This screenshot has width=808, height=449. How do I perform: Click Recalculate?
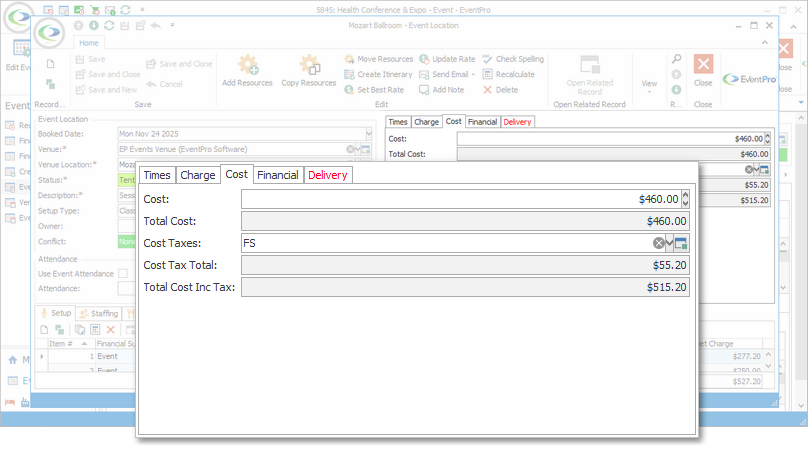click(509, 74)
